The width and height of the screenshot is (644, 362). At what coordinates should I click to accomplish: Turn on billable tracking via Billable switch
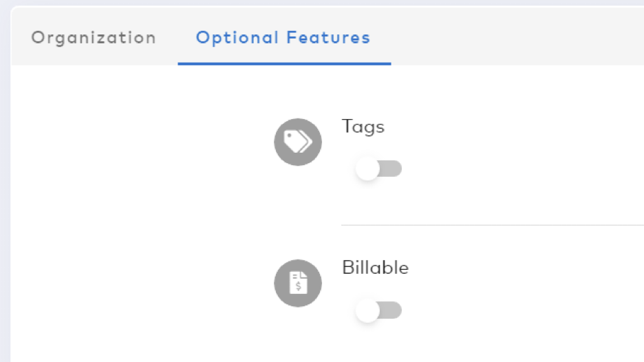378,310
